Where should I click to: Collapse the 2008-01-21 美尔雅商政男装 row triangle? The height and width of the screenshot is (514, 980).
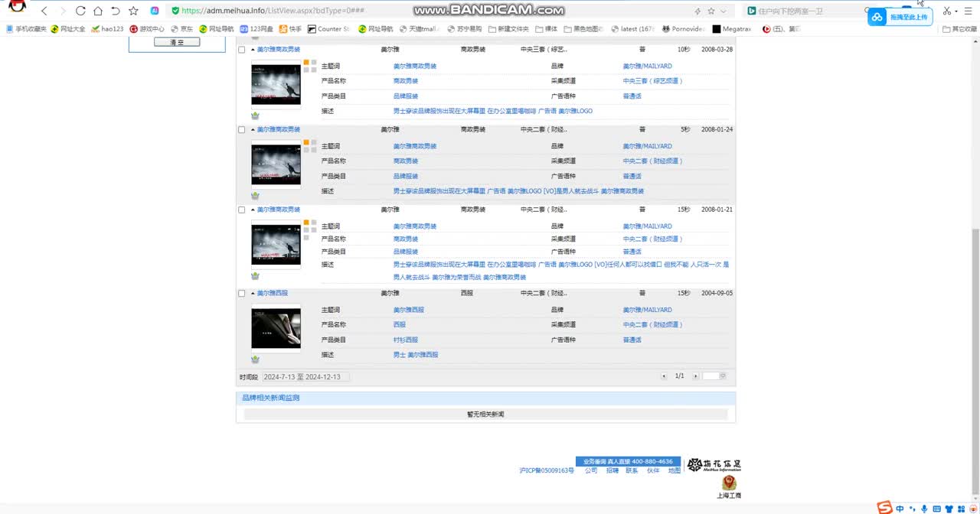coord(253,210)
